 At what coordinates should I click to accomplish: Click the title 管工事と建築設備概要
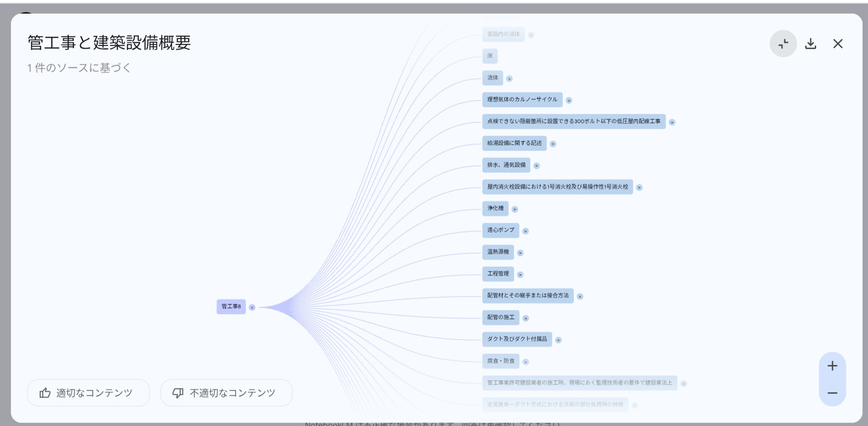(x=109, y=43)
